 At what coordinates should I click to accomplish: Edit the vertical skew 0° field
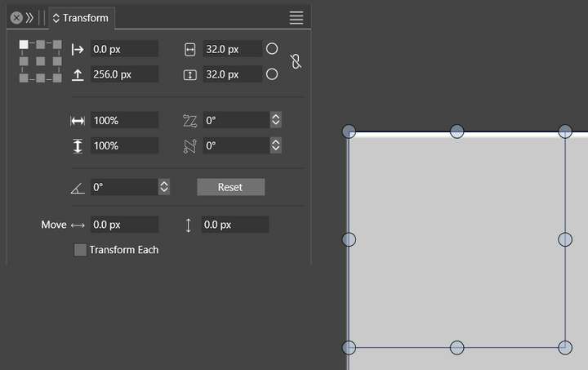click(236, 145)
